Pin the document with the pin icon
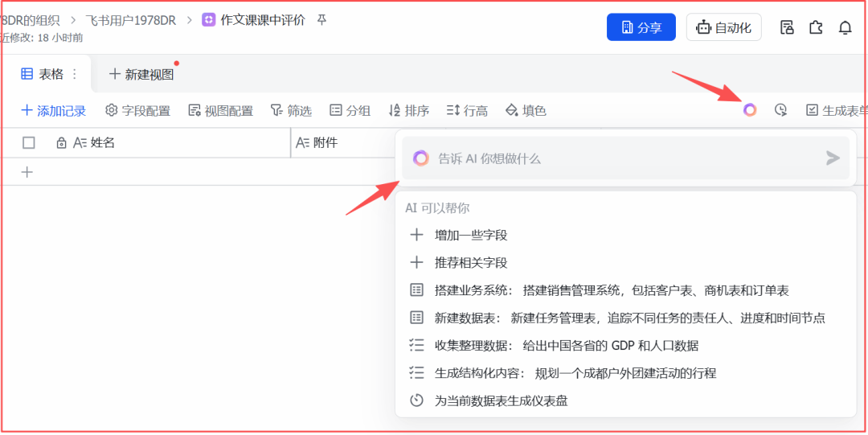This screenshot has height=435, width=868. [x=321, y=20]
